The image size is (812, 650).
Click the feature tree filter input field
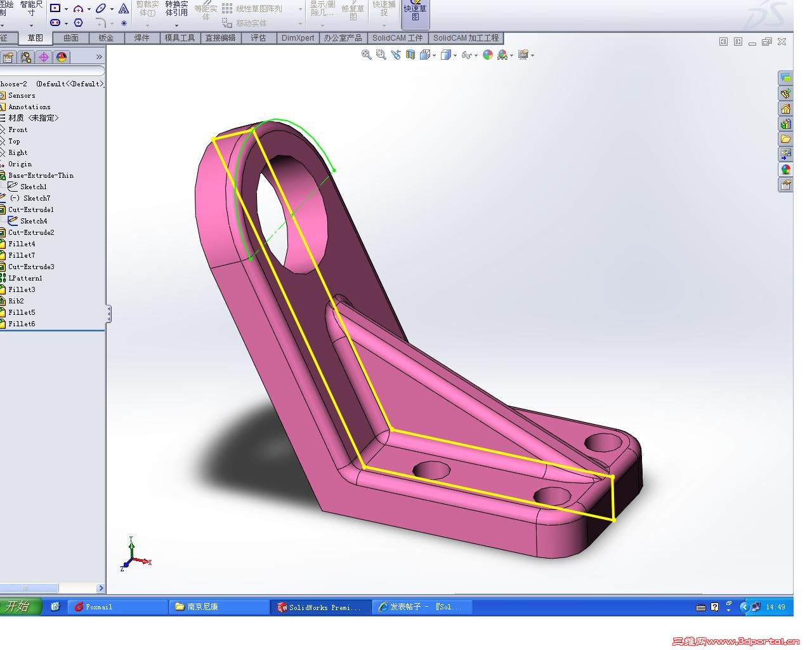pos(52,71)
